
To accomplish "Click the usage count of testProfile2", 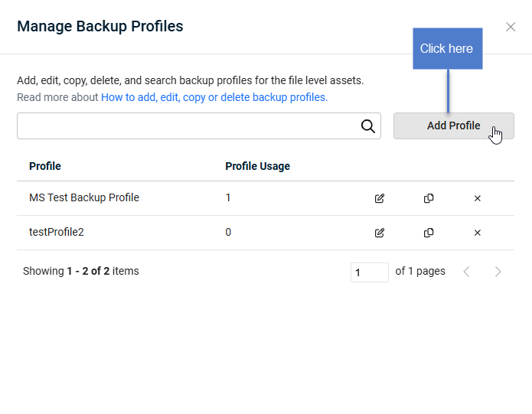I will point(228,233).
